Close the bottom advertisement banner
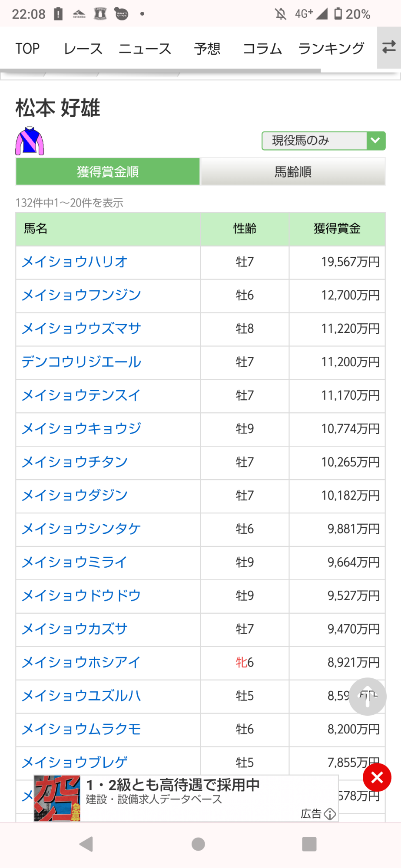The width and height of the screenshot is (401, 868). click(x=377, y=777)
